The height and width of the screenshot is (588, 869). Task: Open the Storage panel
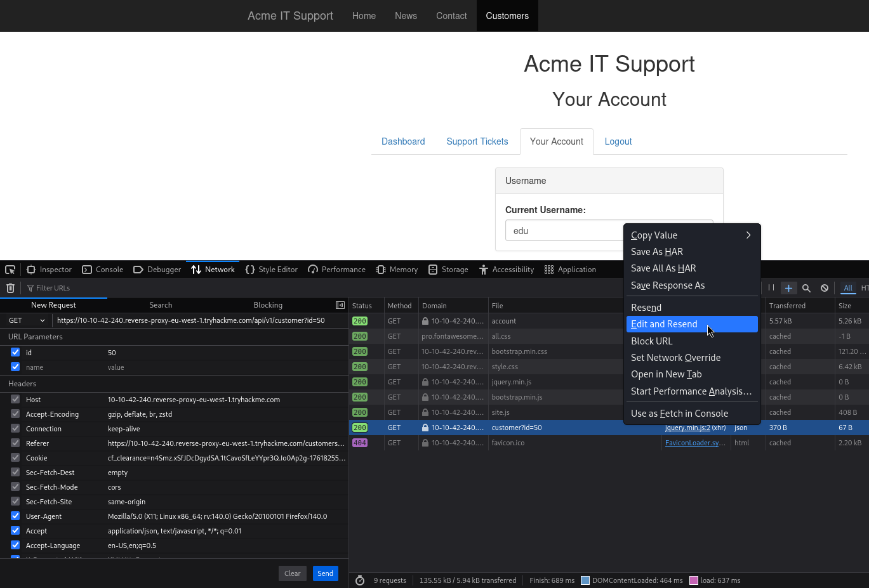(448, 270)
